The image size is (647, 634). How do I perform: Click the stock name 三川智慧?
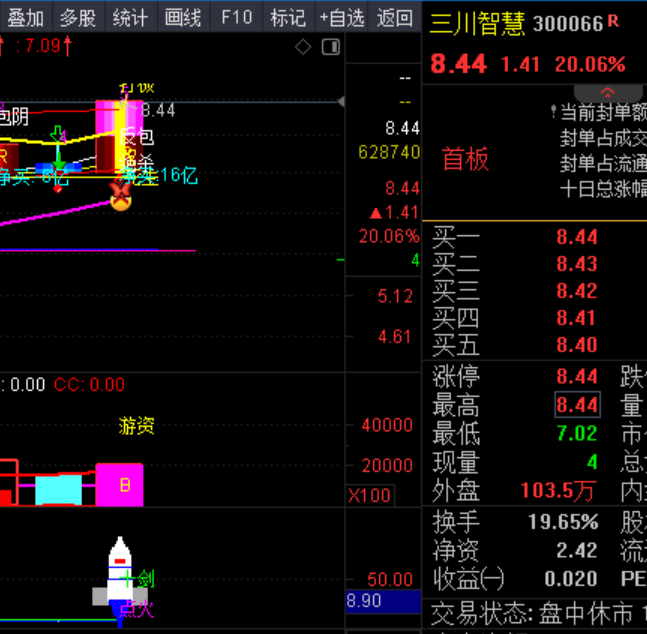(477, 24)
